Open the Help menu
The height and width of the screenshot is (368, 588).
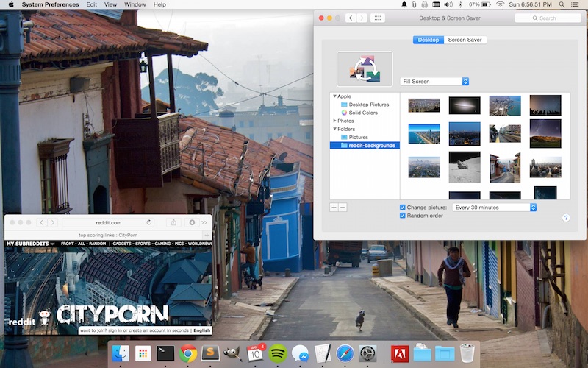(x=159, y=4)
